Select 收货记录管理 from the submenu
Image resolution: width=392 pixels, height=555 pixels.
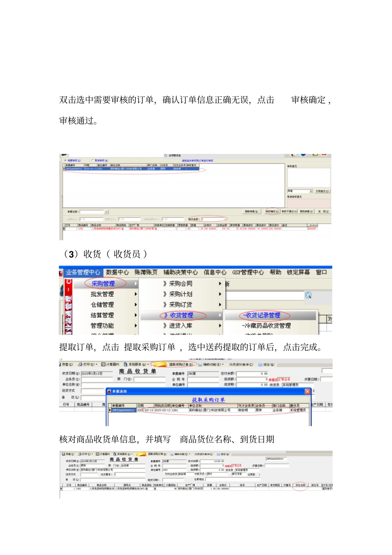click(271, 315)
